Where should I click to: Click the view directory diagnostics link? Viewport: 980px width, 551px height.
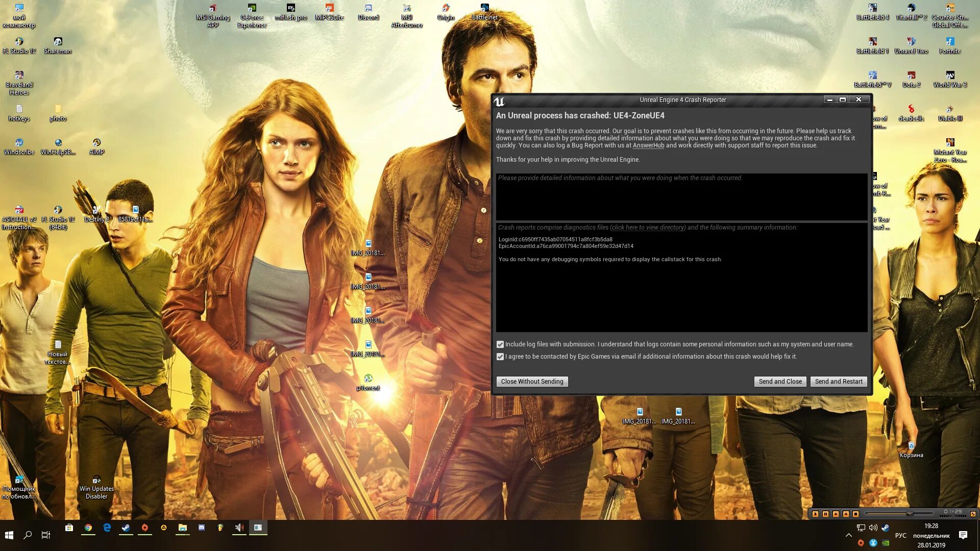tap(648, 228)
